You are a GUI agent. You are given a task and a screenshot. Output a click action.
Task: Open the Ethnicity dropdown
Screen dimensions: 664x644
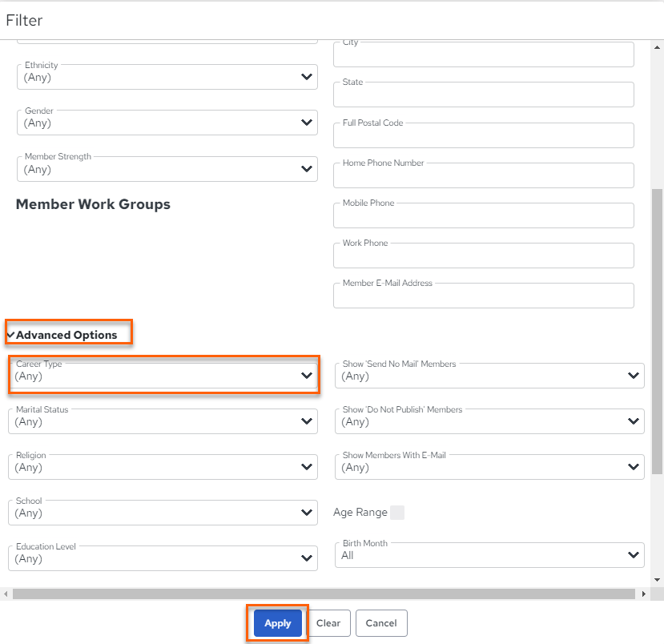167,77
